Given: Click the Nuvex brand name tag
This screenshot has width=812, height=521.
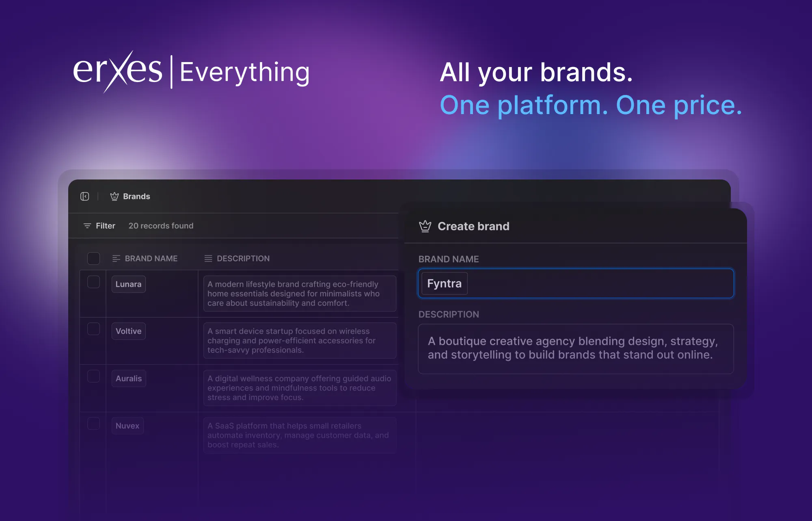Looking at the screenshot, I should tap(127, 426).
